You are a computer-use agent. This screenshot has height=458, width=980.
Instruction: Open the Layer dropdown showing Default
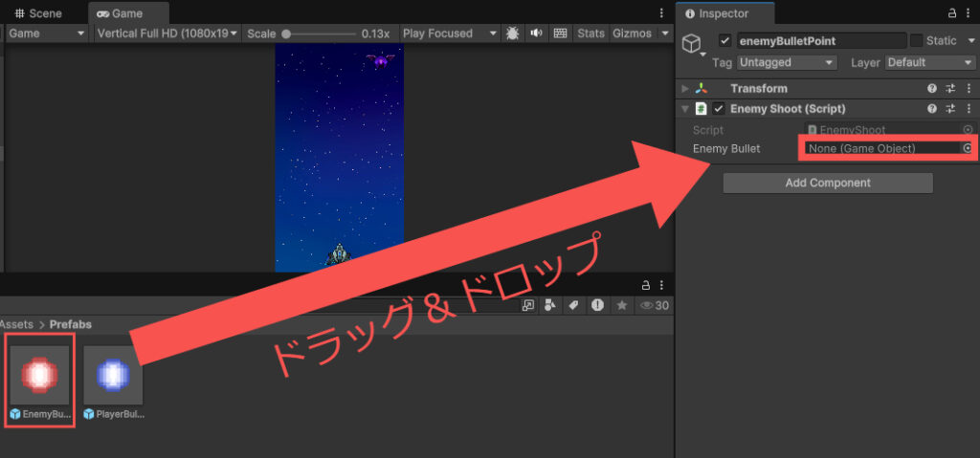click(x=928, y=63)
